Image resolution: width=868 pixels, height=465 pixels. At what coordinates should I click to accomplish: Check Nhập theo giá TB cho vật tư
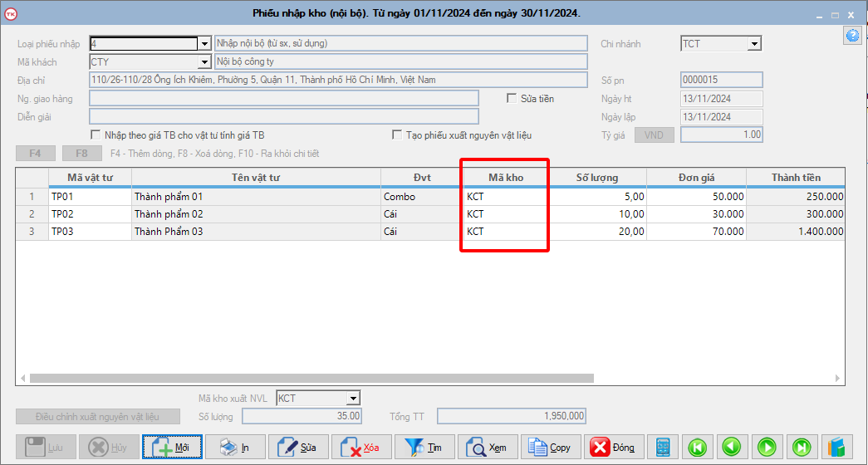96,135
